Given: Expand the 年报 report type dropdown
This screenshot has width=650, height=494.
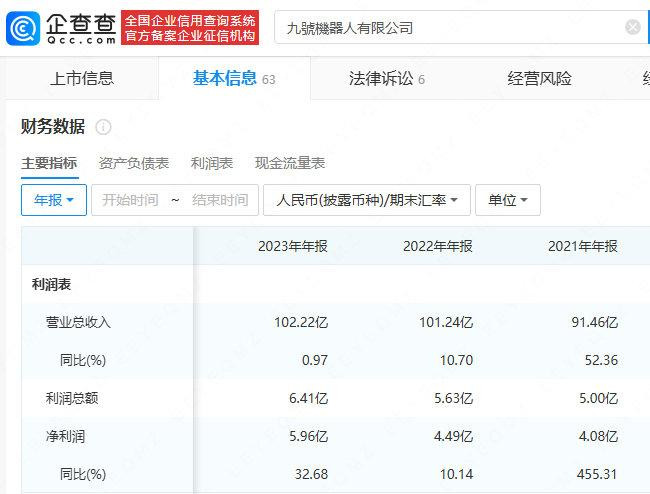Looking at the screenshot, I should 54,200.
